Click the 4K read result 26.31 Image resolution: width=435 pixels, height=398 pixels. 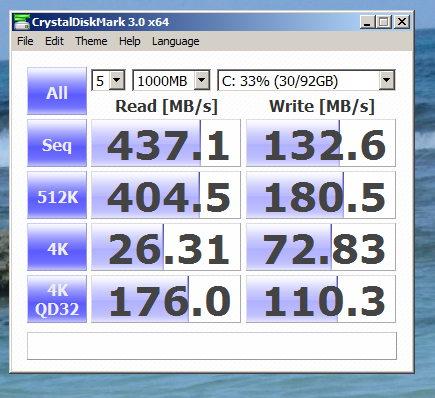click(166, 247)
